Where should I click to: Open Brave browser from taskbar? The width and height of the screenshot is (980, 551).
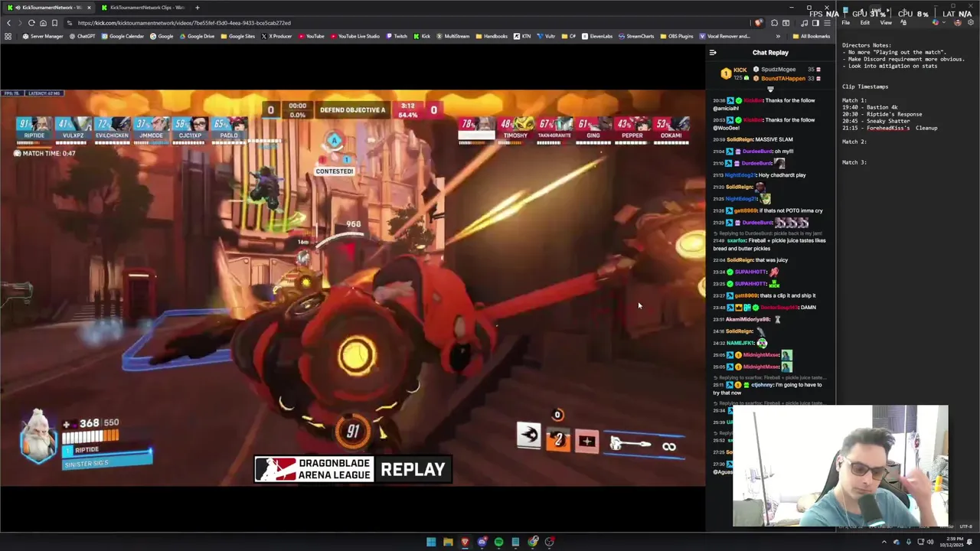pyautogui.click(x=465, y=542)
